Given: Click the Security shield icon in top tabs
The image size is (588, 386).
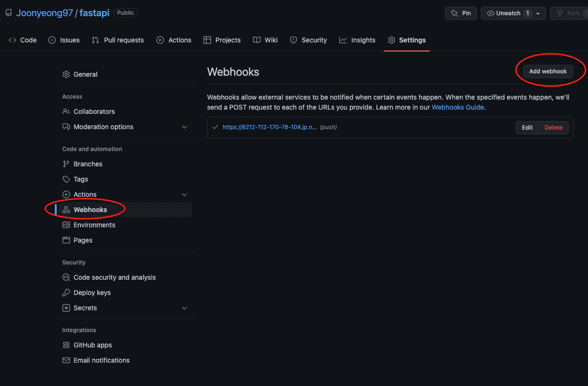Looking at the screenshot, I should point(294,40).
